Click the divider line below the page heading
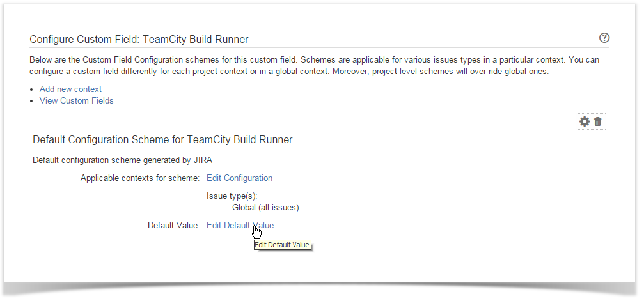Image resolution: width=644 pixels, height=301 pixels. 320,48
